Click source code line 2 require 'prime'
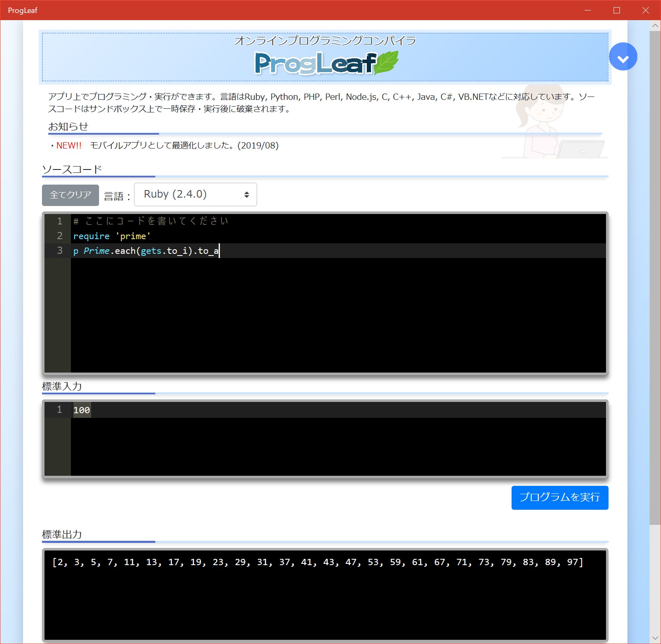The width and height of the screenshot is (661, 644). (112, 236)
